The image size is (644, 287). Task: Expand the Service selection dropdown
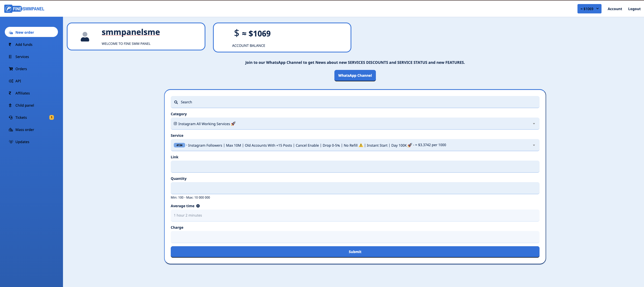click(355, 145)
